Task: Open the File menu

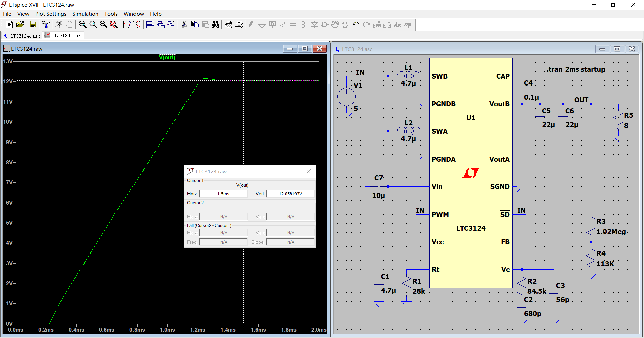Action: pyautogui.click(x=7, y=14)
